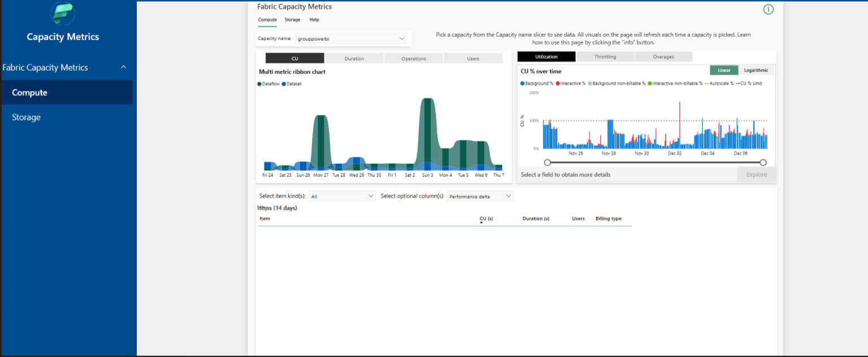The width and height of the screenshot is (868, 357).
Task: Switch ribbon chart to Operations metric
Action: tap(414, 58)
